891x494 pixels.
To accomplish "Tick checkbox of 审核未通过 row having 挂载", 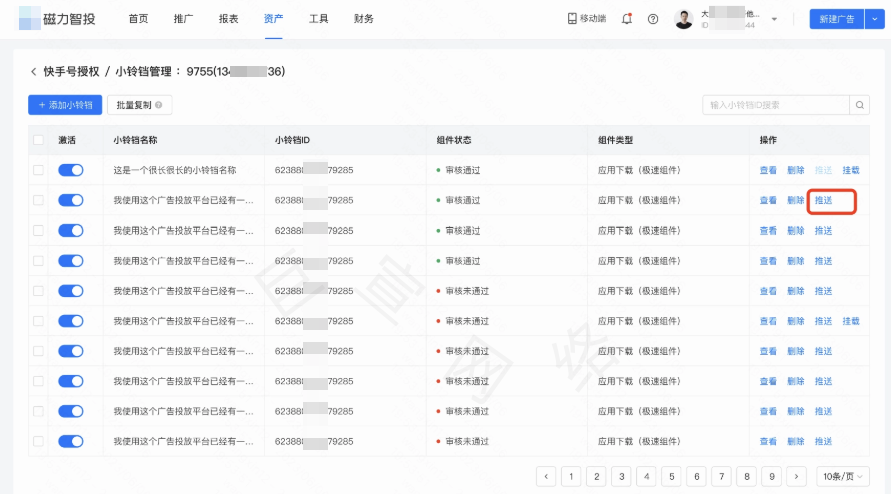I will click(38, 321).
